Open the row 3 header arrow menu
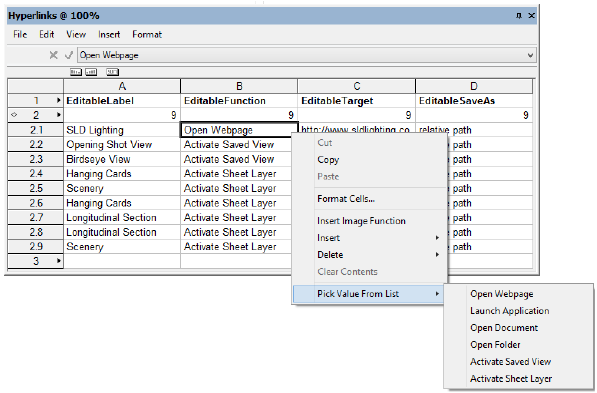Screen dimensions: 597x393 click(x=58, y=261)
